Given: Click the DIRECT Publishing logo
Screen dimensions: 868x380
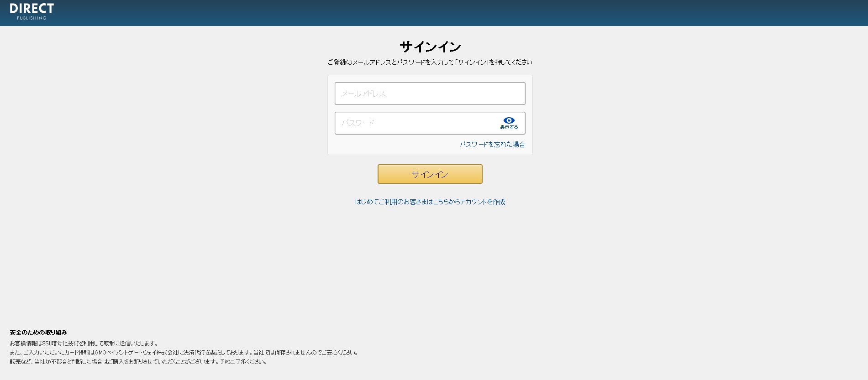Looking at the screenshot, I should [x=32, y=12].
